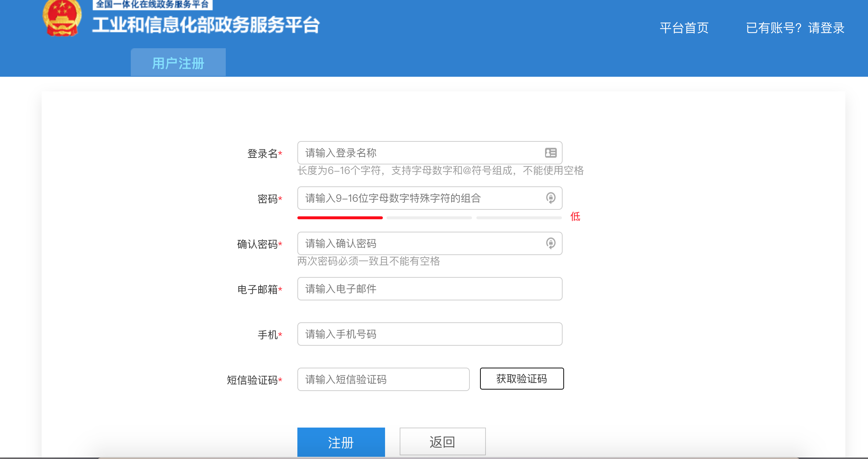Image resolution: width=868 pixels, height=459 pixels.
Task: Focus the 手机 number input field
Action: [x=430, y=334]
